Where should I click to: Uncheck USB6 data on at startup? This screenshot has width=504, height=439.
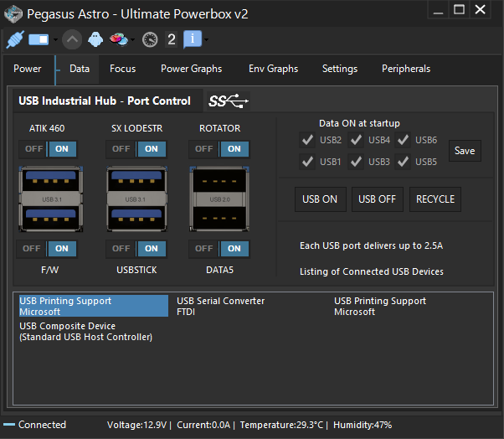[403, 140]
